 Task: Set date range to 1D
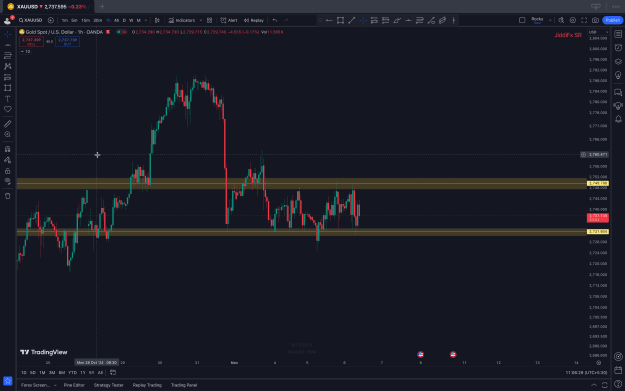click(x=24, y=373)
